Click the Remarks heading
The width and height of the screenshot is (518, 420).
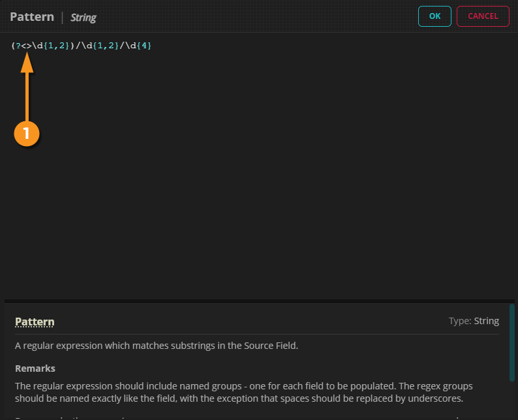tap(35, 368)
